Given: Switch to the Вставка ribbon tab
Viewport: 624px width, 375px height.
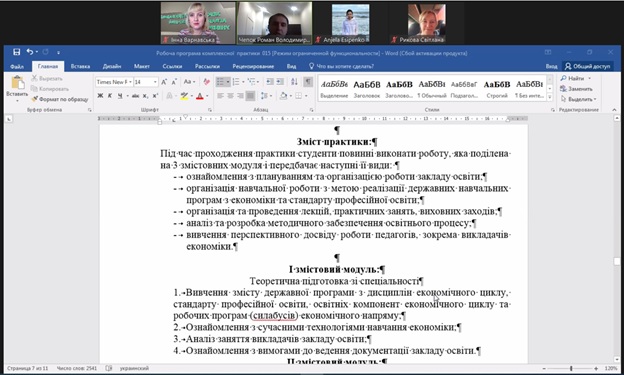Looking at the screenshot, I should coord(80,66).
